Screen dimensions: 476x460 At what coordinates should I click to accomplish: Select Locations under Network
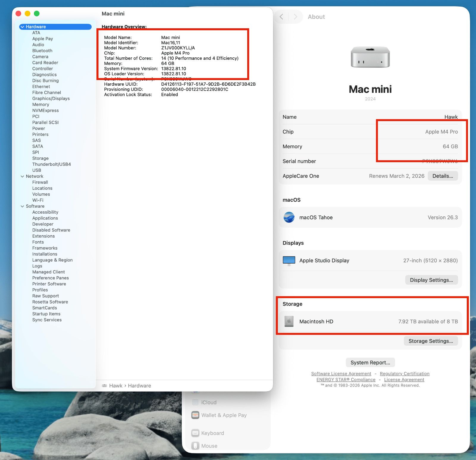(x=42, y=188)
